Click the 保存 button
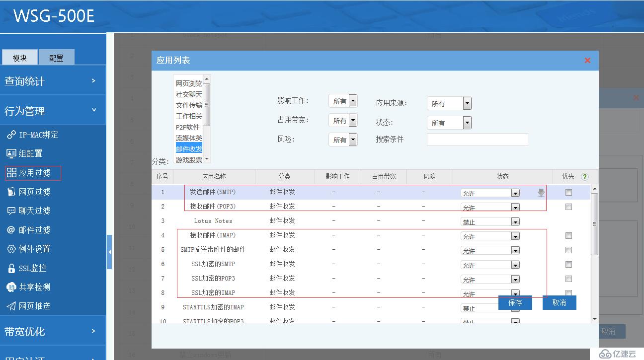Viewport: 644px width, 360px height. [x=515, y=302]
